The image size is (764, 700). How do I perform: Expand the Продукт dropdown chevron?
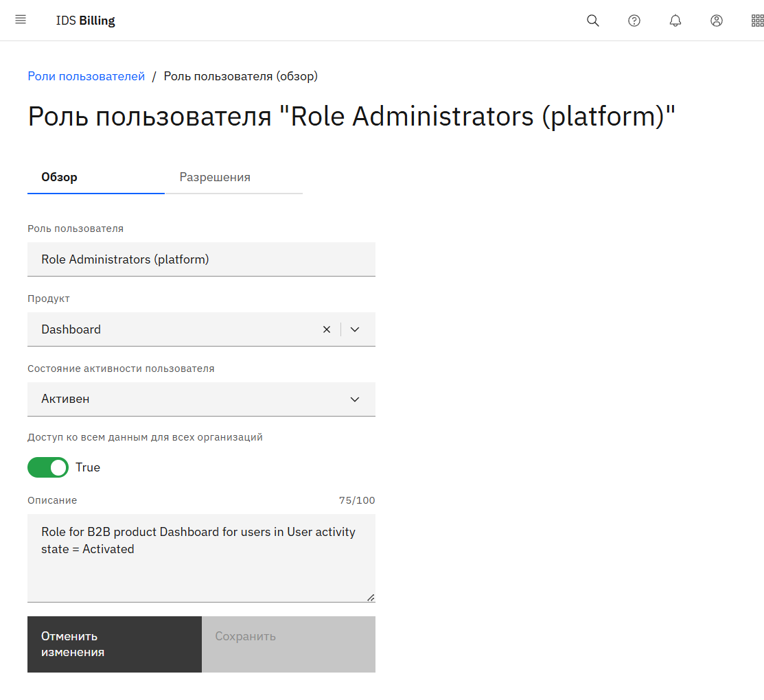point(355,329)
